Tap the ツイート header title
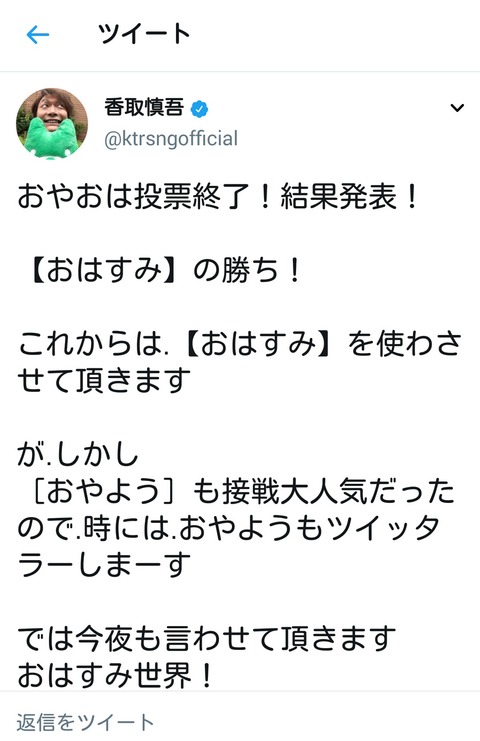The height and width of the screenshot is (741, 480). [x=144, y=34]
